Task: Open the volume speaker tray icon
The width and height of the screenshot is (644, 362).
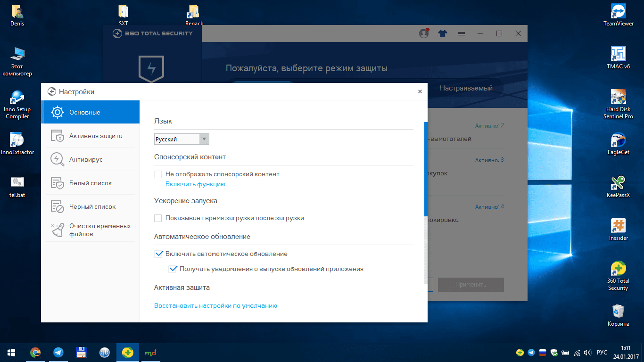Action: point(587,353)
